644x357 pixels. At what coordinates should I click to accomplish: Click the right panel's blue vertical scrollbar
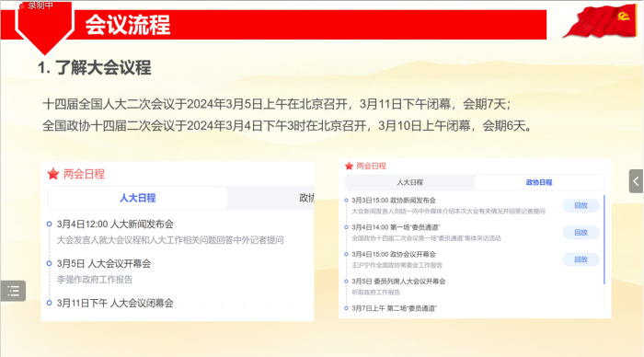(604, 239)
